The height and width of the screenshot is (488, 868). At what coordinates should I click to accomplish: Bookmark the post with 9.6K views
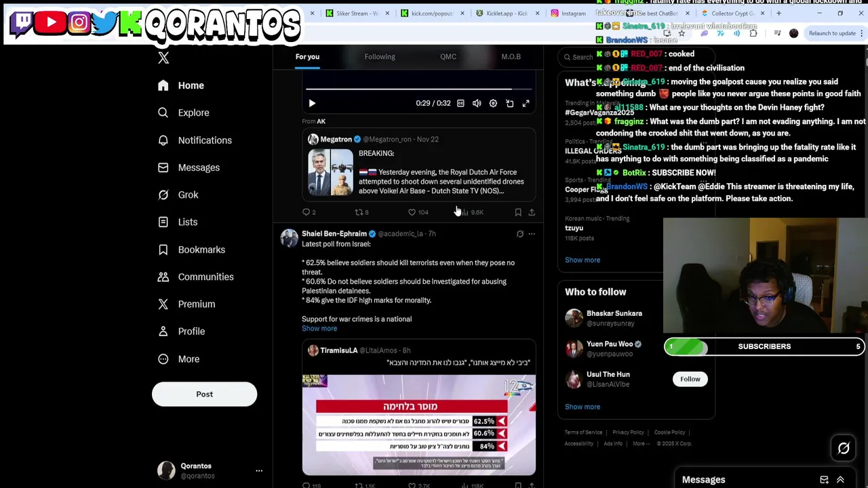click(x=518, y=212)
